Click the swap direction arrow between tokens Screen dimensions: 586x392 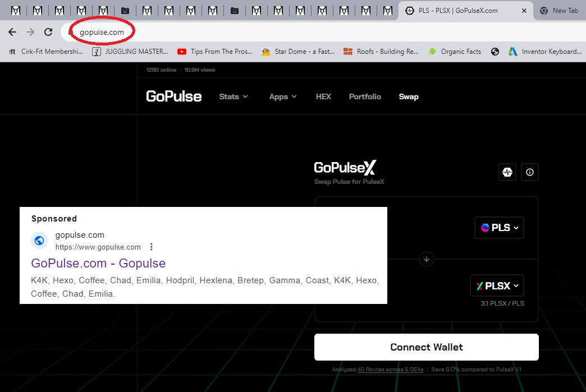(426, 259)
